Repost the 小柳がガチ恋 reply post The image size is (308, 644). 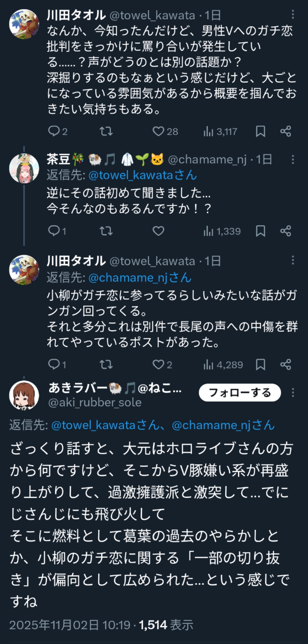coord(106,364)
